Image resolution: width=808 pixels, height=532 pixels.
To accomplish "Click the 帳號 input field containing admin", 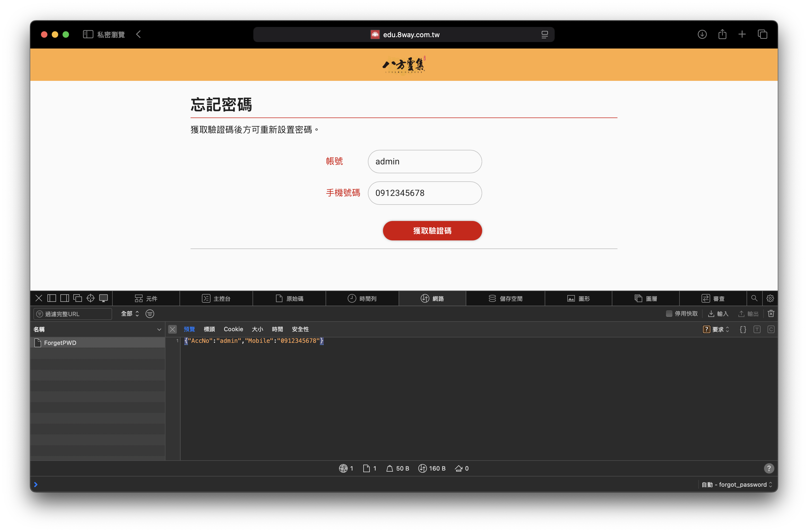I will tap(425, 161).
